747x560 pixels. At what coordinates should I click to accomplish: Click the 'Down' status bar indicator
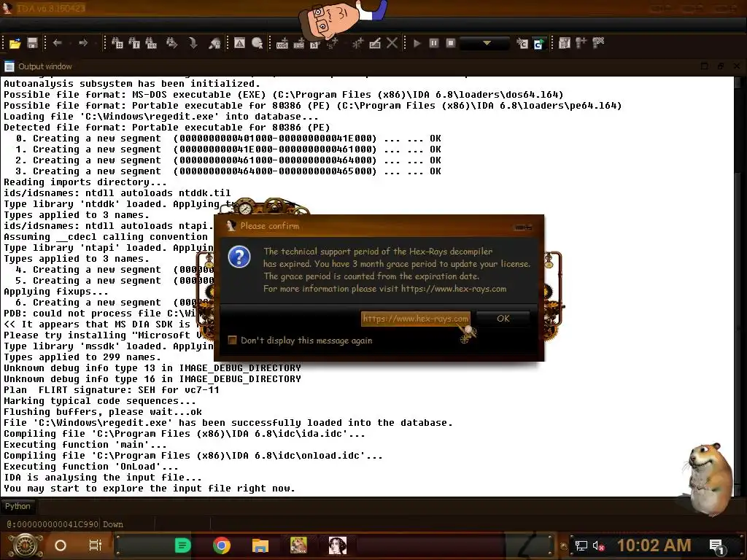(113, 524)
